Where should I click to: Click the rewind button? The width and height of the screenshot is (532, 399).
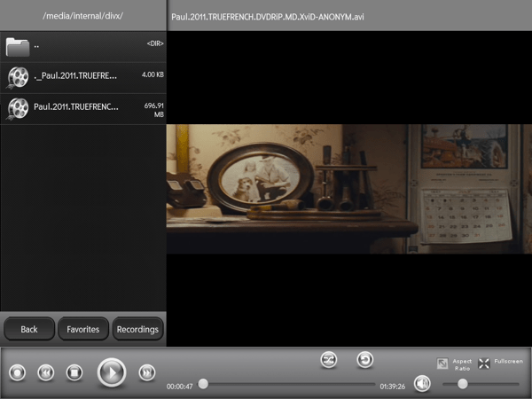46,373
